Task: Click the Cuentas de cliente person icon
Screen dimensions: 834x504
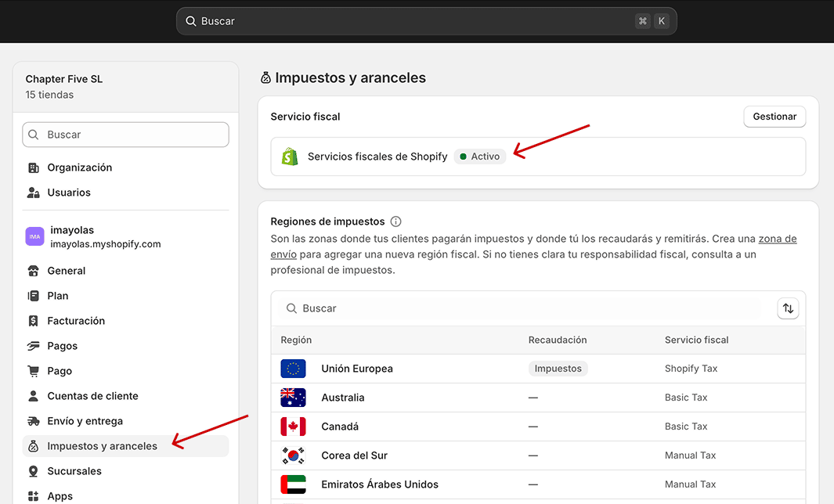Action: (x=34, y=396)
